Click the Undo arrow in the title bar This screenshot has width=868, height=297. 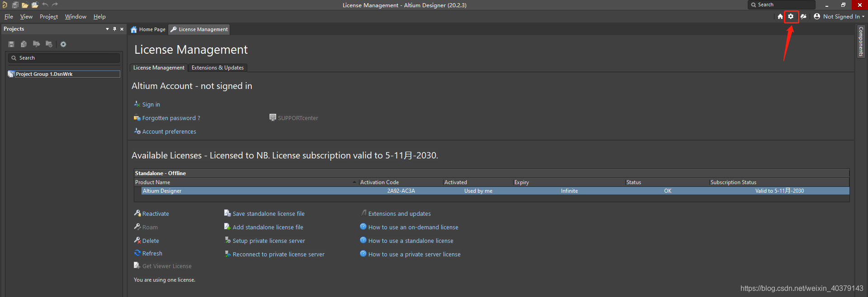[x=45, y=5]
